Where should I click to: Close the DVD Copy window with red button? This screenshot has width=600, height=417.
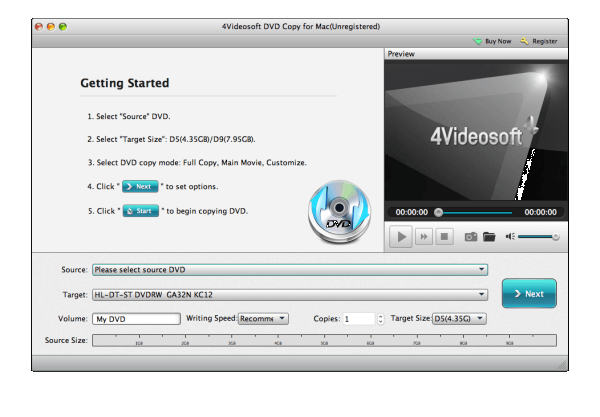click(39, 26)
